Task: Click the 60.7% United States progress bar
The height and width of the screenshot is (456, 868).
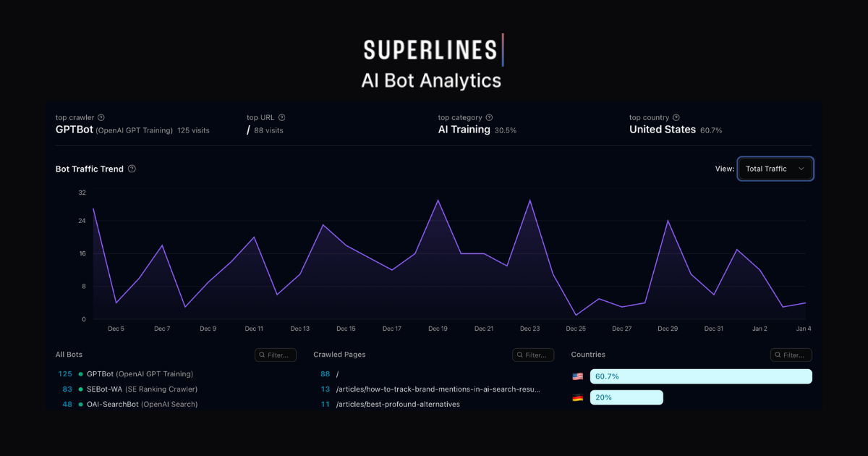Action: [700, 376]
